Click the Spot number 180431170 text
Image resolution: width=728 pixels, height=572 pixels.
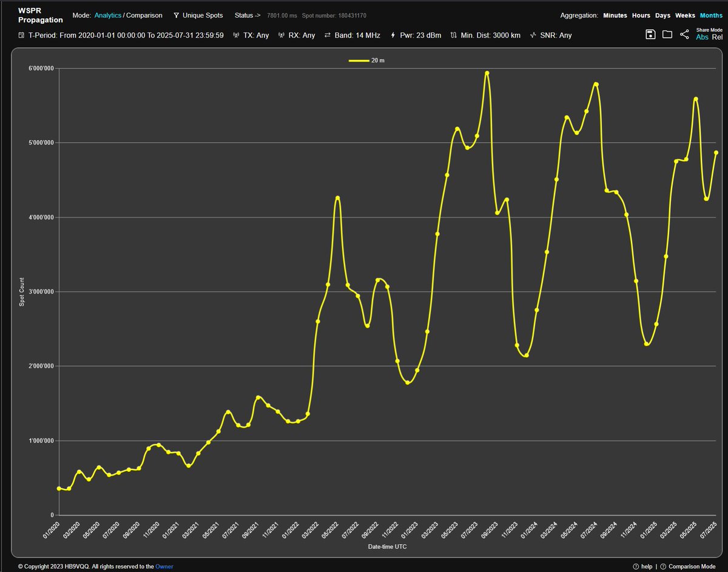(334, 15)
